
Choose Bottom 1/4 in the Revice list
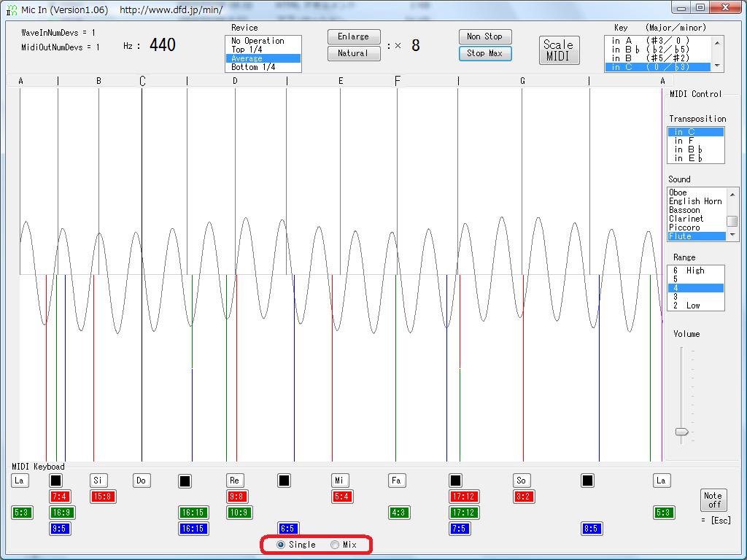[263, 67]
